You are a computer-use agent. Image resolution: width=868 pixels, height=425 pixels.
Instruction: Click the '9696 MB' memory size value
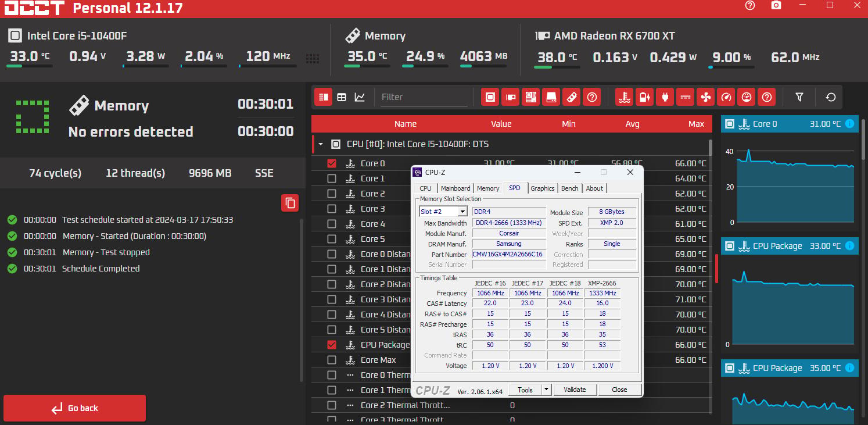point(210,173)
